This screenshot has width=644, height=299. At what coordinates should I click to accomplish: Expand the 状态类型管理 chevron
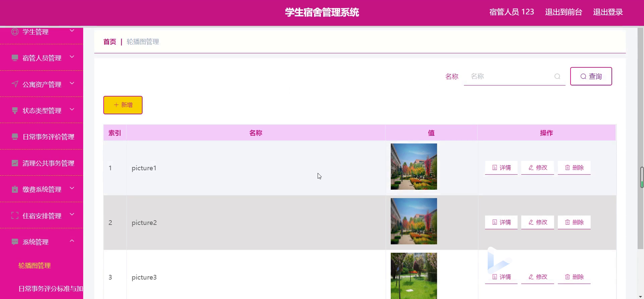[x=72, y=110]
